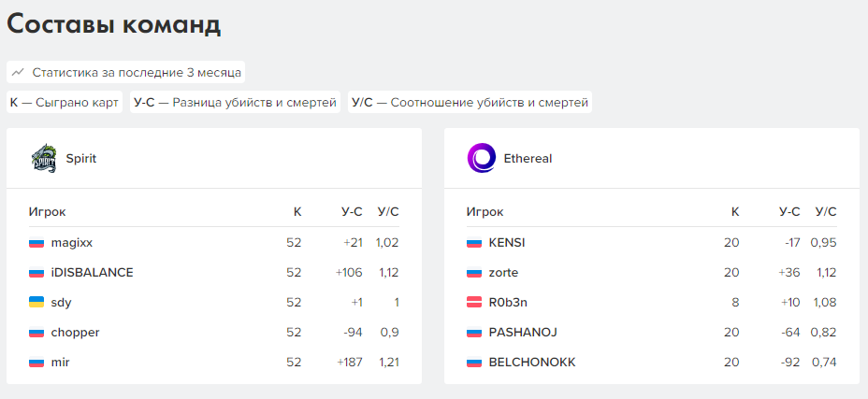868x399 pixels.
Task: Click the 'К — Сыграно карт' legend tag
Action: 65,103
